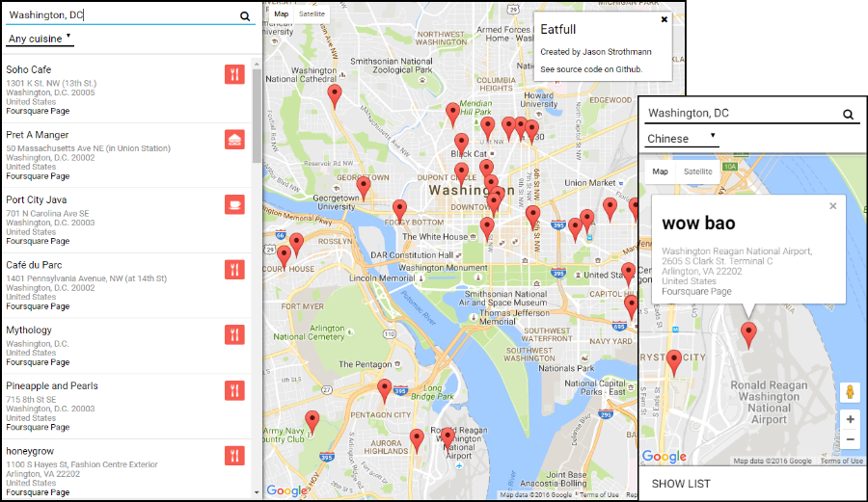
Task: Select the Soho Cafe list title
Action: (29, 69)
